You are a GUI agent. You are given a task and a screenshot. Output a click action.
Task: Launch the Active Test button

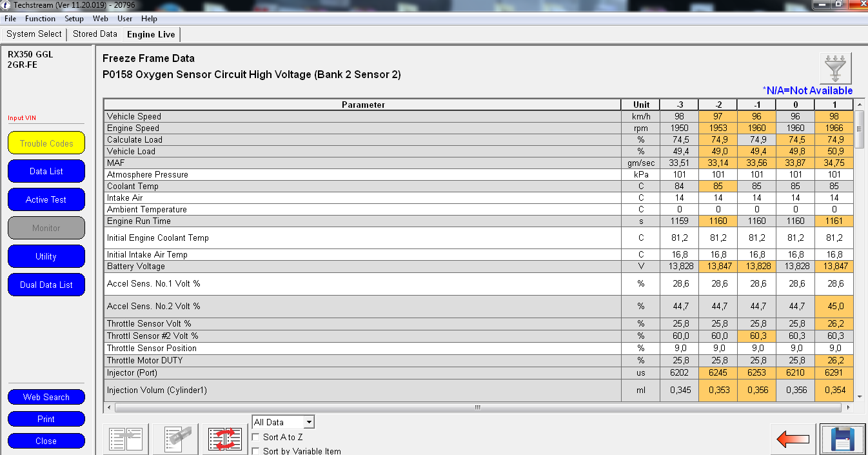(46, 200)
